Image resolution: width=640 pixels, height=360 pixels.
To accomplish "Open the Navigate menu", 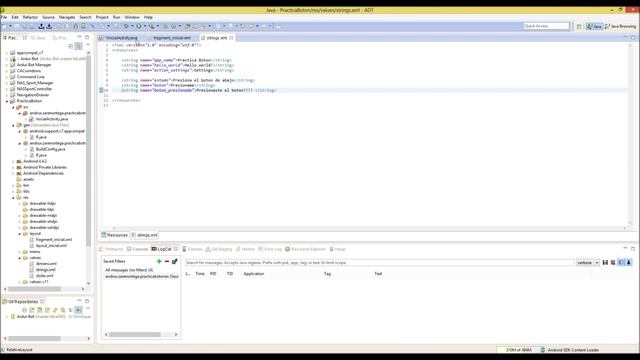I will (x=67, y=17).
